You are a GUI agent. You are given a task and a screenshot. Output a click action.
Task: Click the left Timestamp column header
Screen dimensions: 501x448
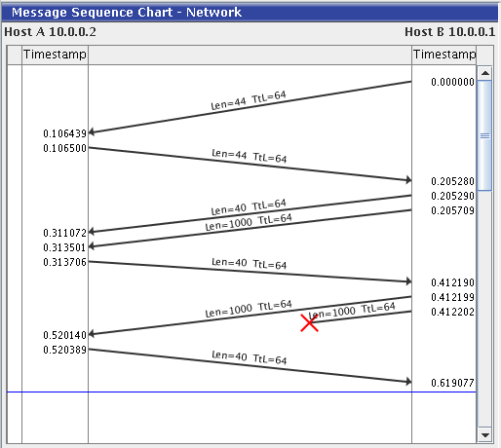pyautogui.click(x=55, y=55)
